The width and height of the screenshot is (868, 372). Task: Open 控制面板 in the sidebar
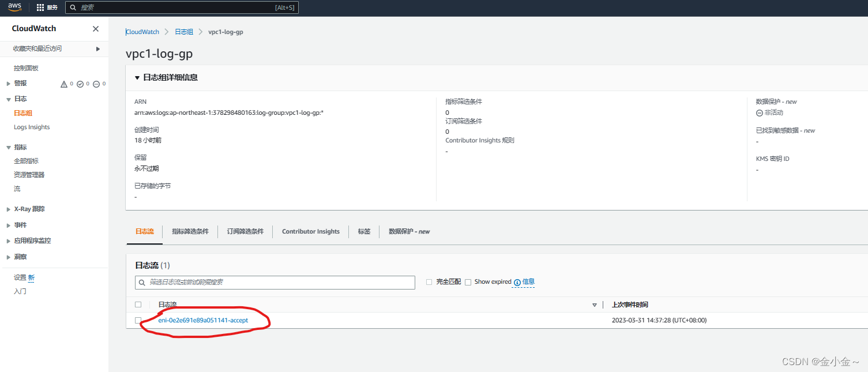[26, 68]
